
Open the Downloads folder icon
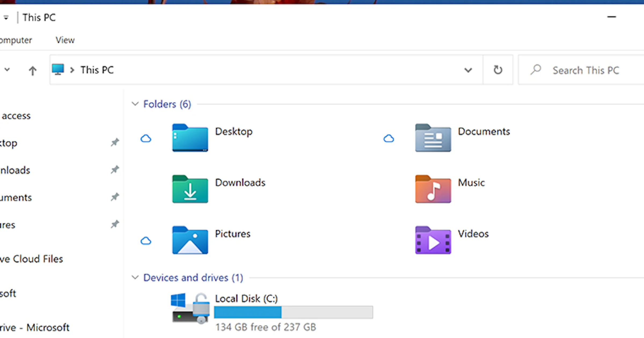tap(190, 189)
